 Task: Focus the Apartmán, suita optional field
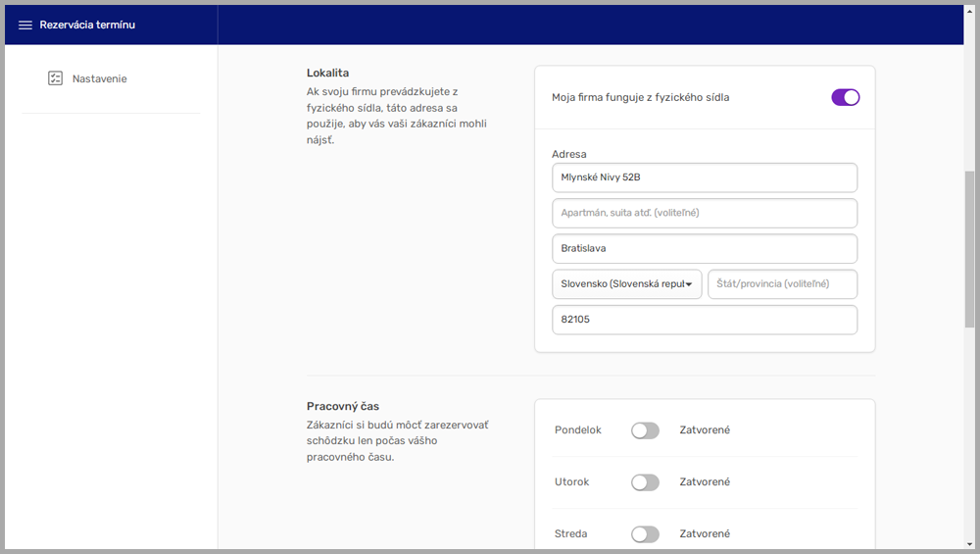[704, 213]
